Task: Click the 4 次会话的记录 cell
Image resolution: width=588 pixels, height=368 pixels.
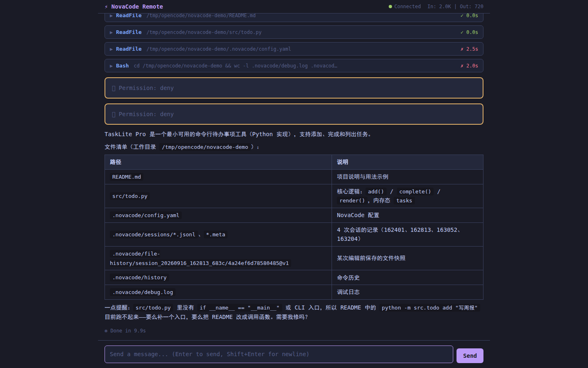Action: (408, 234)
